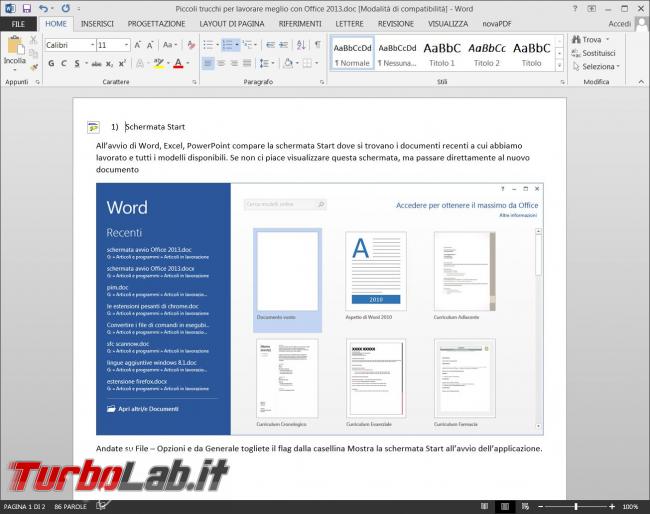Switch to the PROGETTAZIONE tab
This screenshot has width=650, height=514.
(156, 24)
